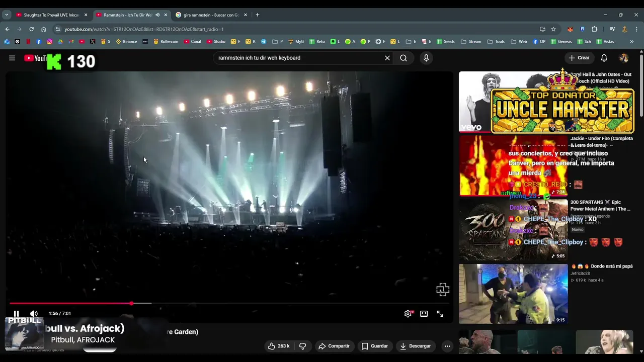Open the Vistas bookmark
The image size is (644, 362).
[x=605, y=42]
